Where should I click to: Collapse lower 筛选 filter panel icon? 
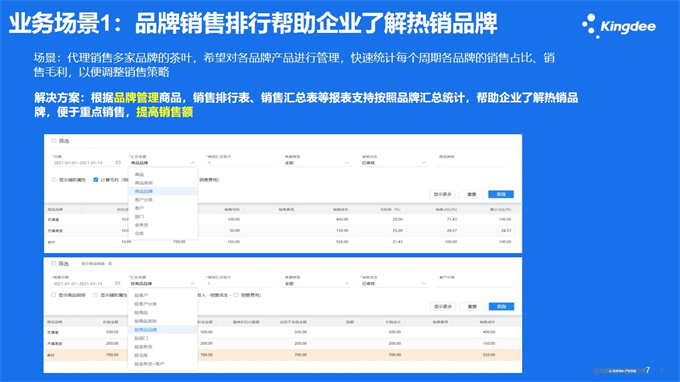pyautogui.click(x=53, y=263)
